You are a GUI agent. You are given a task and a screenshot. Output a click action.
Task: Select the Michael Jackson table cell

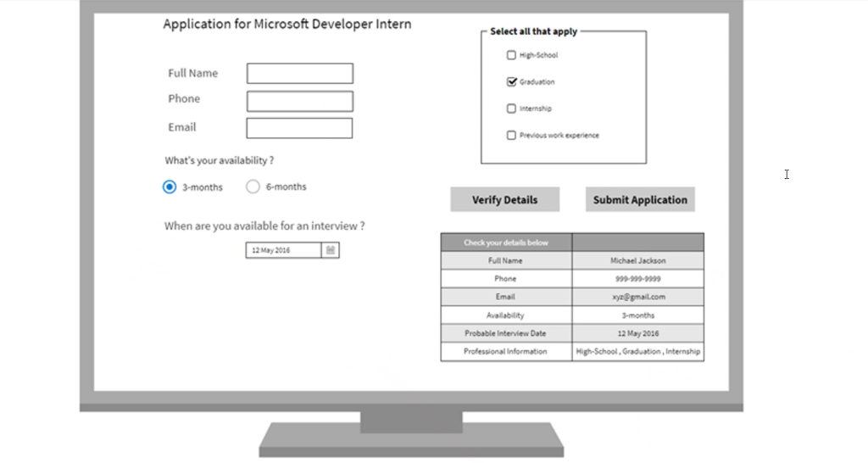(637, 260)
